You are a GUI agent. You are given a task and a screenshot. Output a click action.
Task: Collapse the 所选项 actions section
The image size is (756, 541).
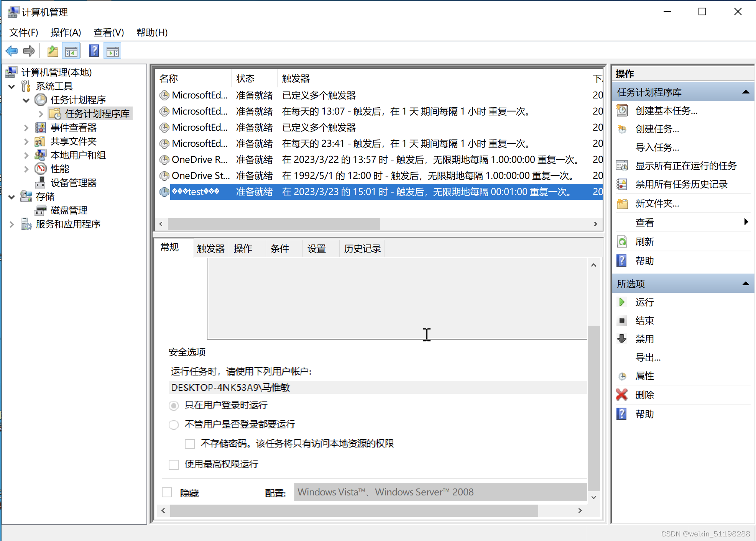[746, 284]
